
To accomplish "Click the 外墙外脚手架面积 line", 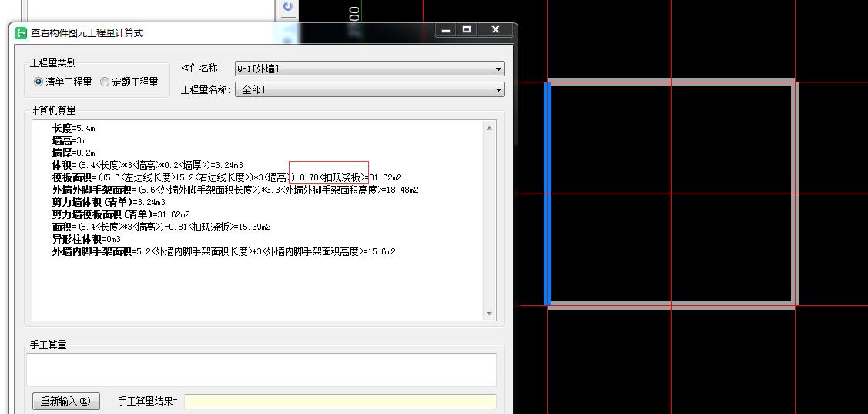I will [x=235, y=190].
